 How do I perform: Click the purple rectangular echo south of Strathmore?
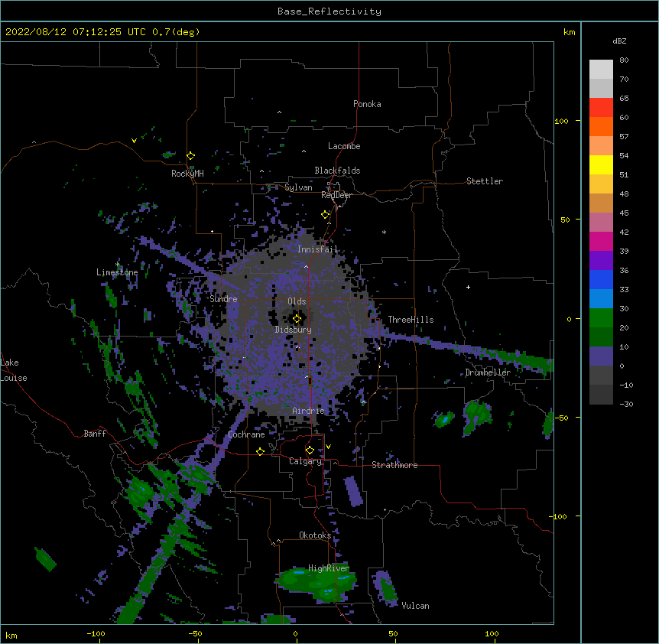(353, 491)
